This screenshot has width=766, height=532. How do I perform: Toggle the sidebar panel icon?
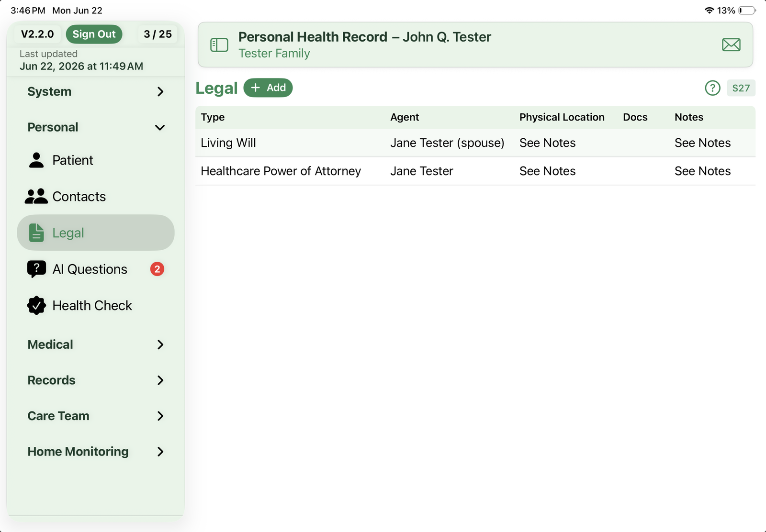[x=219, y=45]
